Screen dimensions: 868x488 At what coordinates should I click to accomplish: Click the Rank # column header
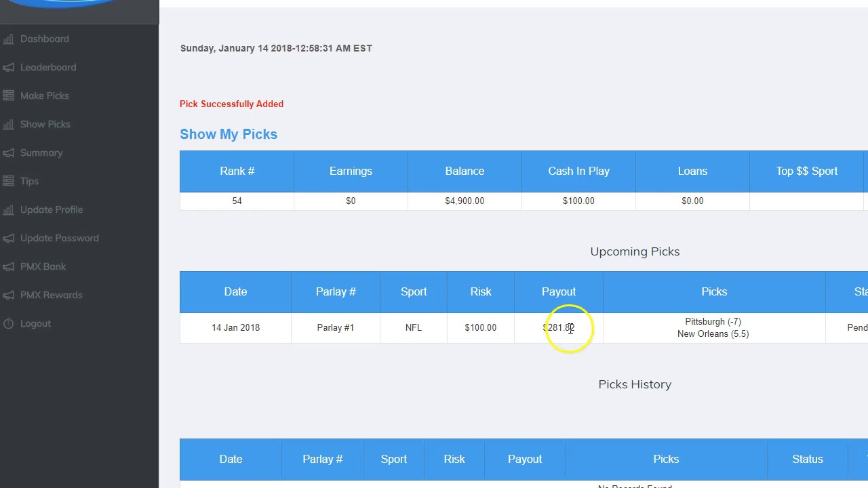click(x=237, y=171)
